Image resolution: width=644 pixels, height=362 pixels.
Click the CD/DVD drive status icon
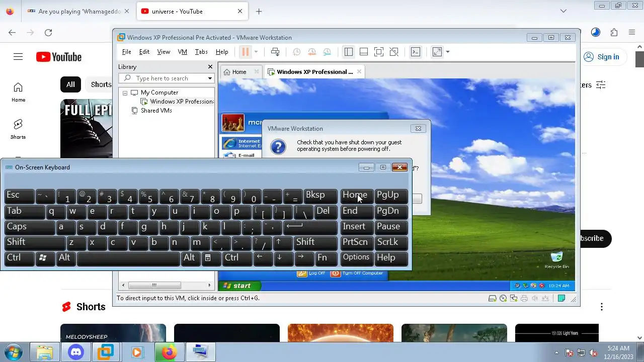503,298
